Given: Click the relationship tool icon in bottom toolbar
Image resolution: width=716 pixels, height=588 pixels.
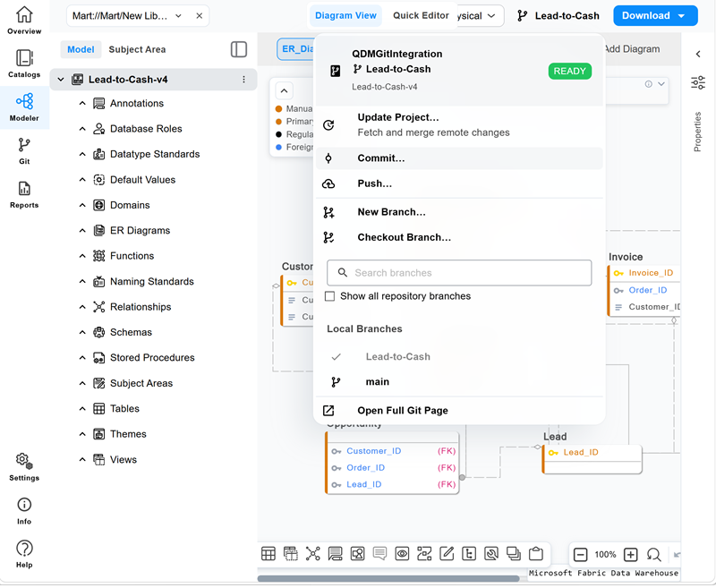Looking at the screenshot, I should click(x=312, y=554).
